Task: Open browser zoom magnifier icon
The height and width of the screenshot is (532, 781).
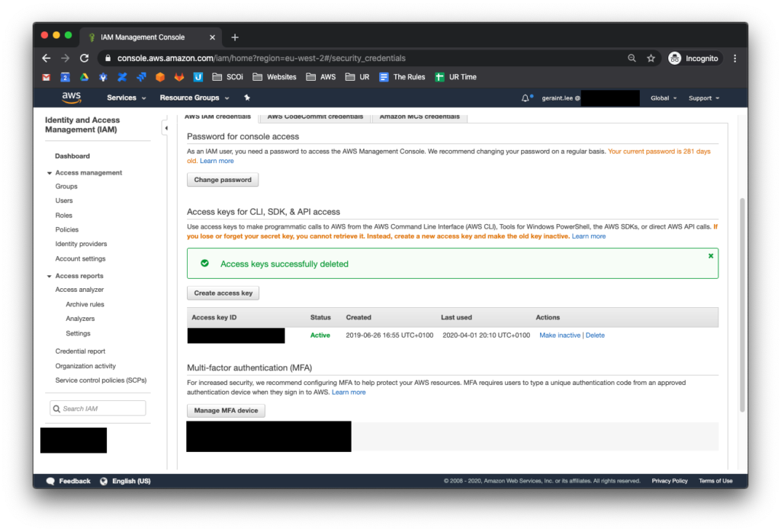Action: click(632, 58)
